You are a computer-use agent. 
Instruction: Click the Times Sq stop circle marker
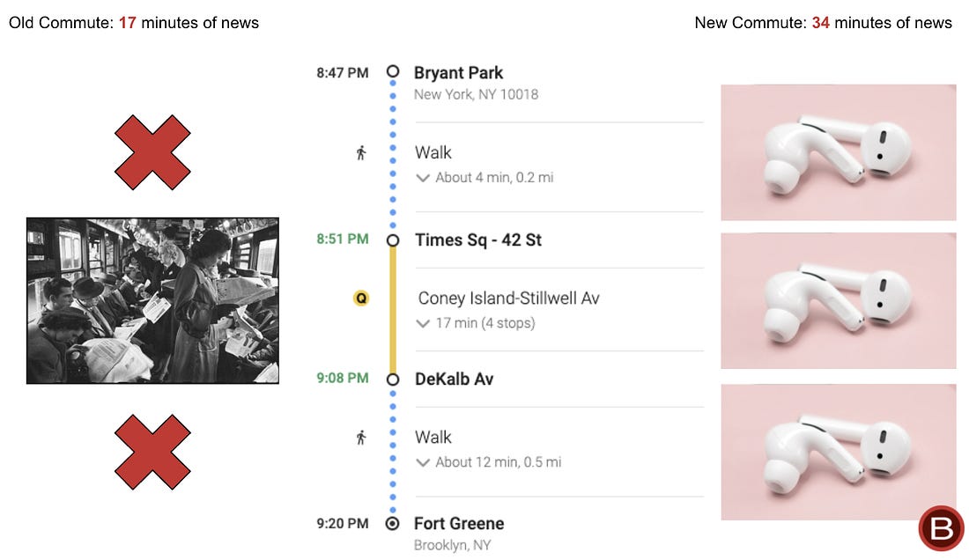392,240
